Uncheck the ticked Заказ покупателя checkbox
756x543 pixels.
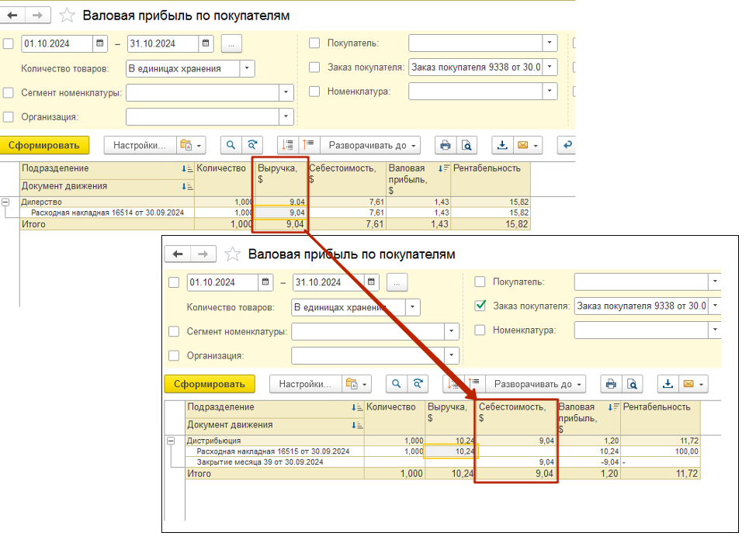click(x=480, y=306)
